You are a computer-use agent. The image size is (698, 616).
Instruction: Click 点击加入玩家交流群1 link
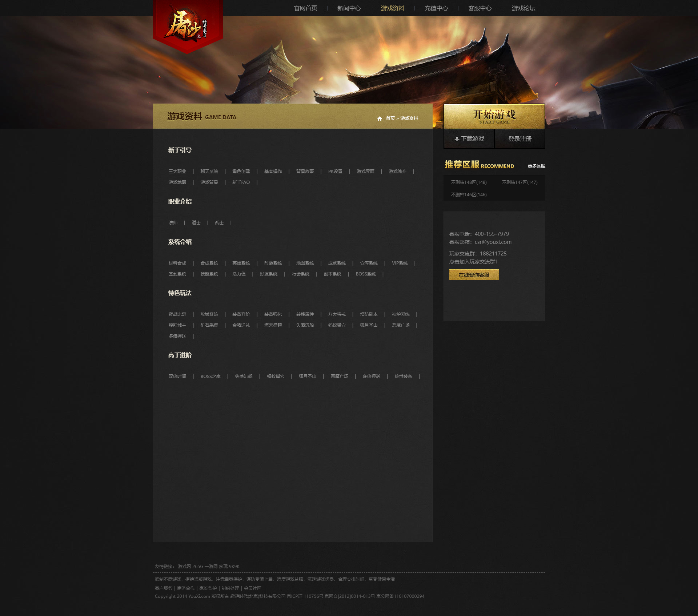coord(473,262)
